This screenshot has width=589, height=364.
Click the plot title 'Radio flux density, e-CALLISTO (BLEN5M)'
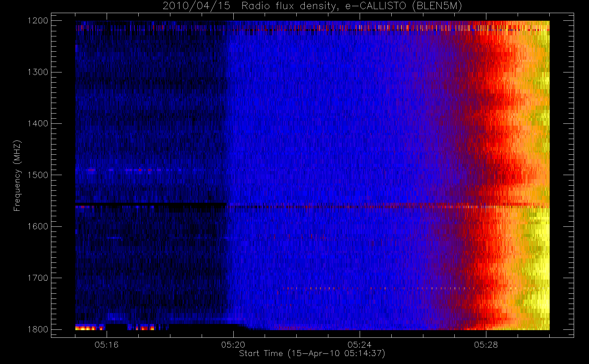(x=352, y=6)
